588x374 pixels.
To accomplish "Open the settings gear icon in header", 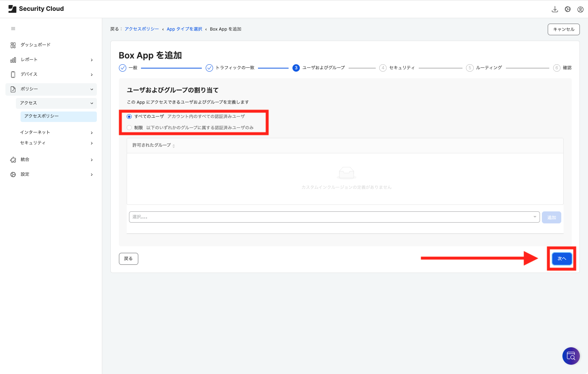I will point(567,9).
